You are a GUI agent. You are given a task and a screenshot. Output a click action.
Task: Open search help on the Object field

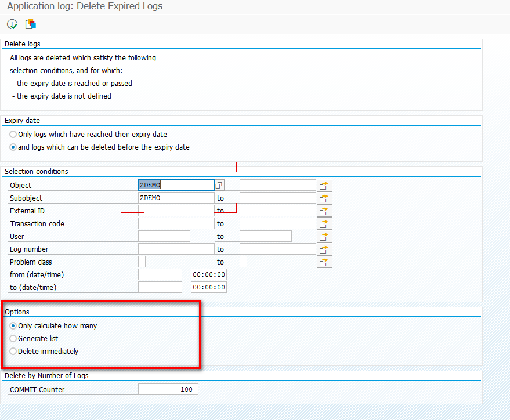219,184
